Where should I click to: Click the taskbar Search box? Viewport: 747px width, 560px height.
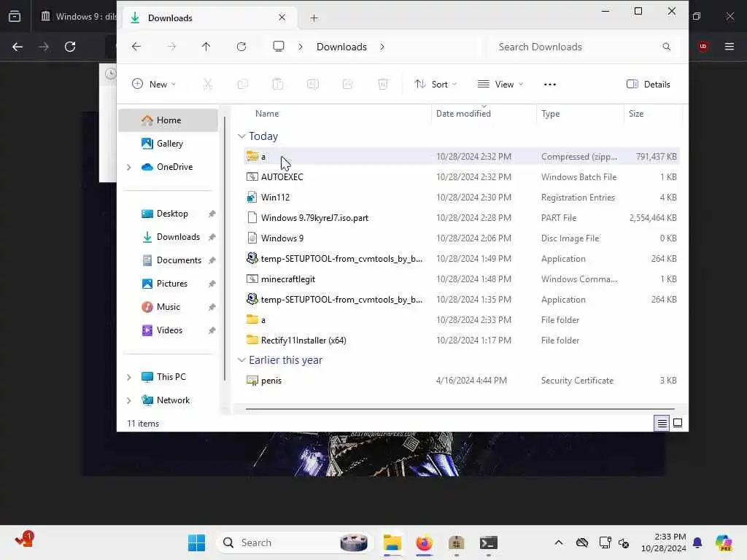click(x=295, y=542)
